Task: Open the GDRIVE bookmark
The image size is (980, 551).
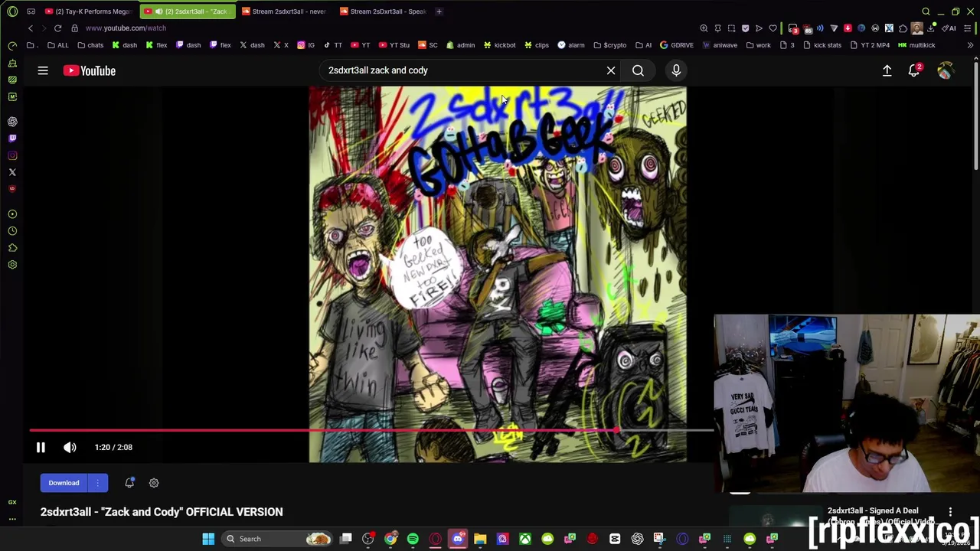Action: [677, 45]
